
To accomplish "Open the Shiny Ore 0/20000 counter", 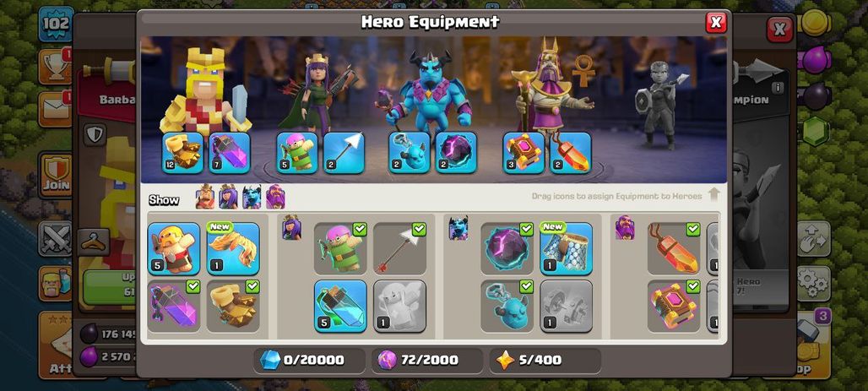I will point(309,361).
